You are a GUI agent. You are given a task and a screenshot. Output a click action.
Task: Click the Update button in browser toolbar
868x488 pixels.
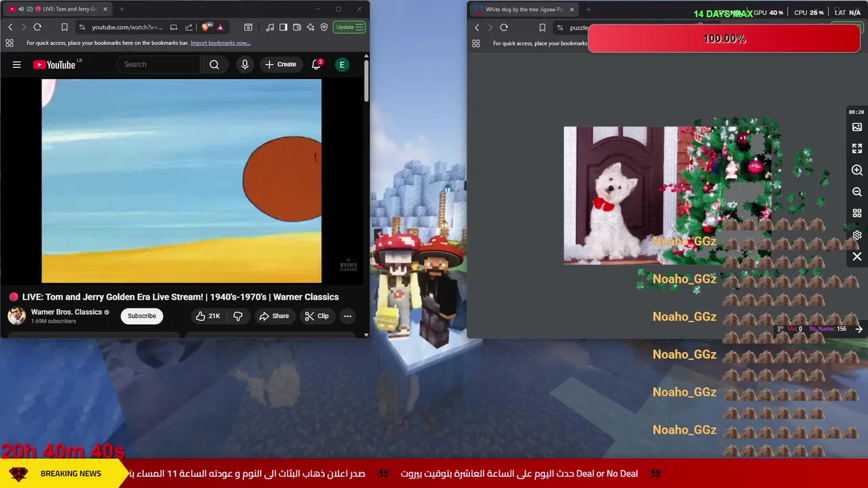tap(350, 27)
